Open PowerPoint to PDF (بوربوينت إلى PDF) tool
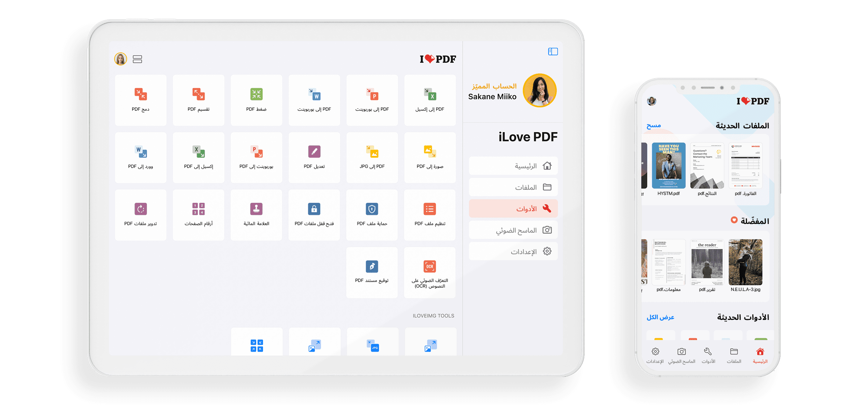 [x=256, y=158]
